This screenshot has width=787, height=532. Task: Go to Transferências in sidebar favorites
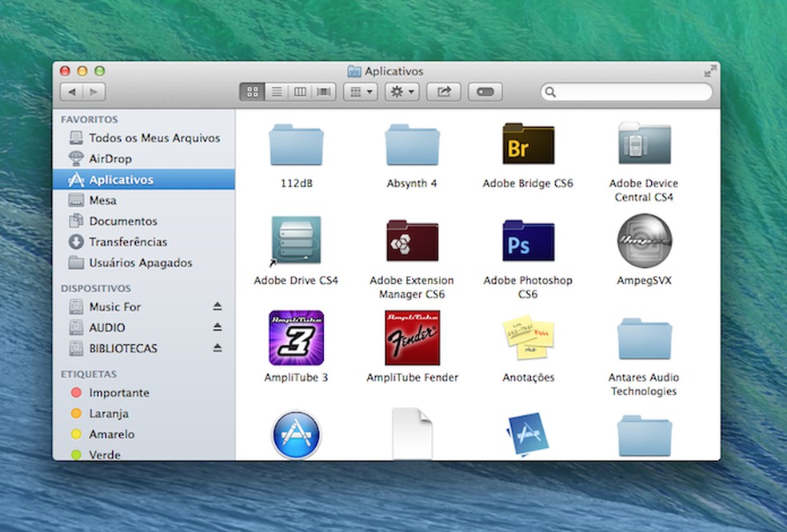(x=128, y=242)
